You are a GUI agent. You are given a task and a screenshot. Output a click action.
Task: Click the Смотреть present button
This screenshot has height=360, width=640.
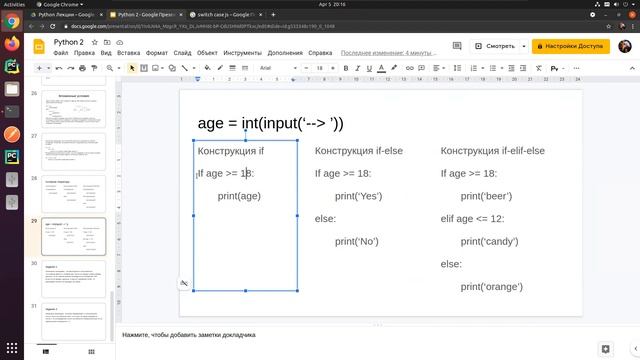pos(495,46)
